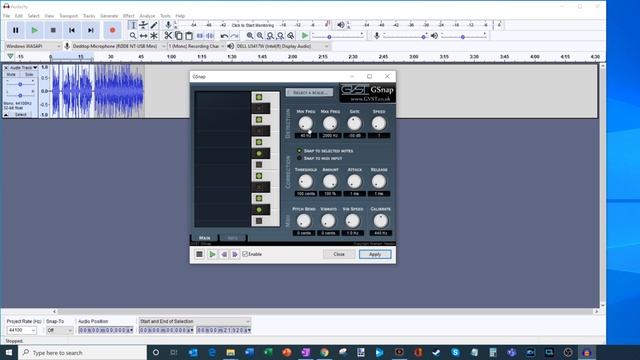
Task: Collapse the Audio Track with arrow button
Action: [x=6, y=115]
